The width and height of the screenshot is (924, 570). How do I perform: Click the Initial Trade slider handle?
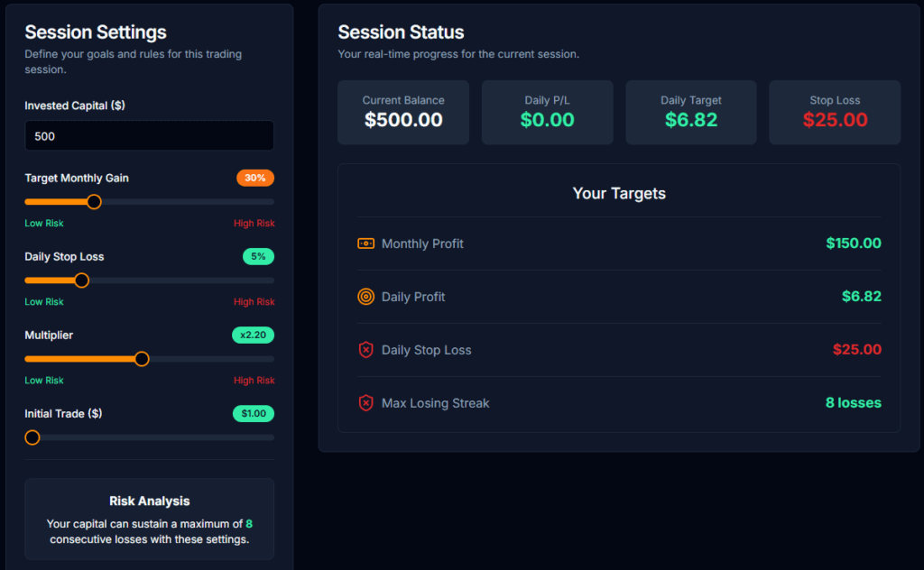point(32,437)
